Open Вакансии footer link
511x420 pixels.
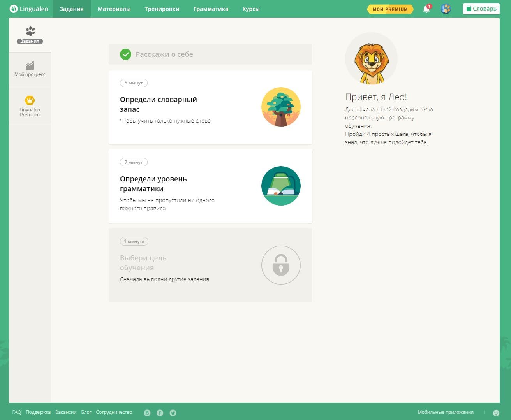66,412
